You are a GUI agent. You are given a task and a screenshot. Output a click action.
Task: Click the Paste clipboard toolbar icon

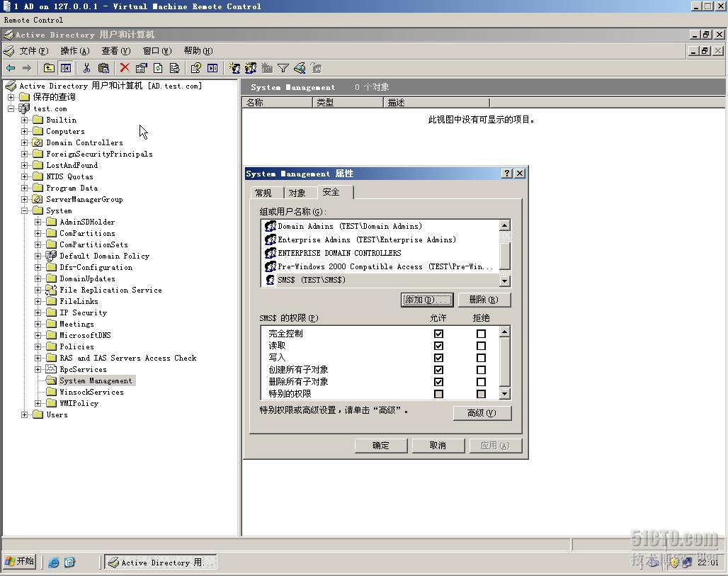pos(103,68)
